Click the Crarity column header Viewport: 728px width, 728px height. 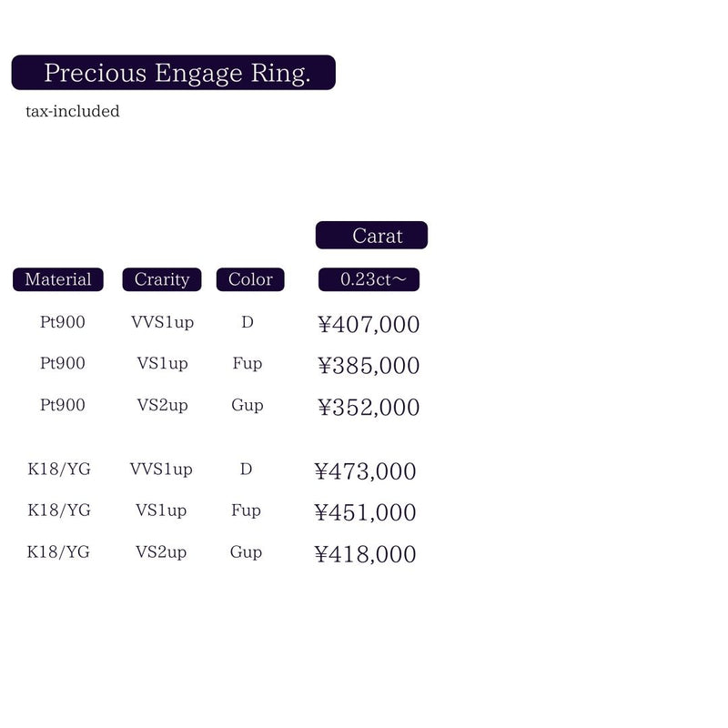(162, 279)
